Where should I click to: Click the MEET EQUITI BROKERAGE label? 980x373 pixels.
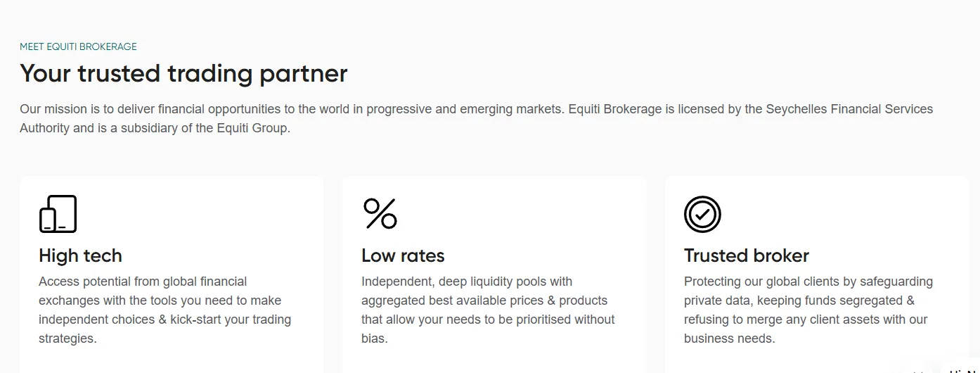pyautogui.click(x=78, y=47)
